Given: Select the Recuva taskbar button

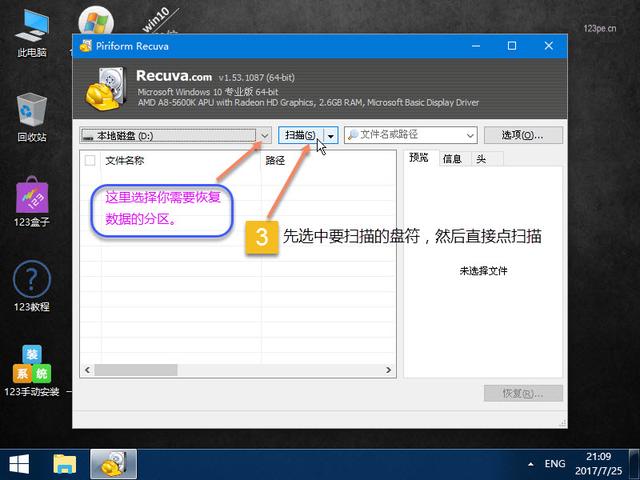Looking at the screenshot, I should [113, 464].
